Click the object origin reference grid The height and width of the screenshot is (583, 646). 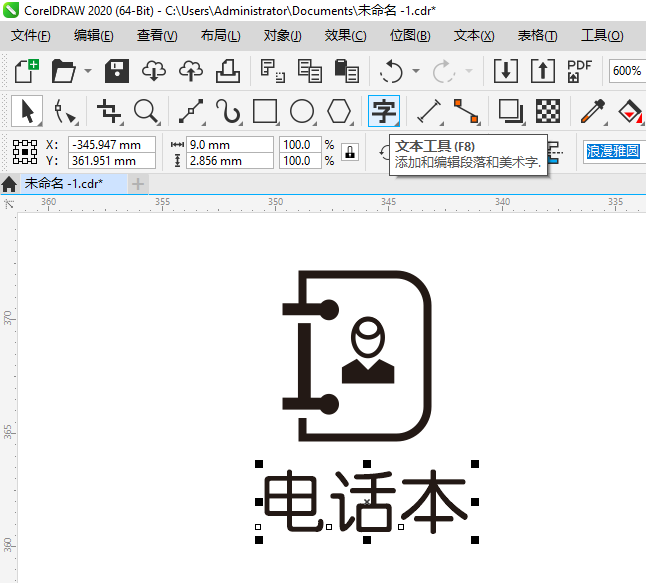(25, 152)
